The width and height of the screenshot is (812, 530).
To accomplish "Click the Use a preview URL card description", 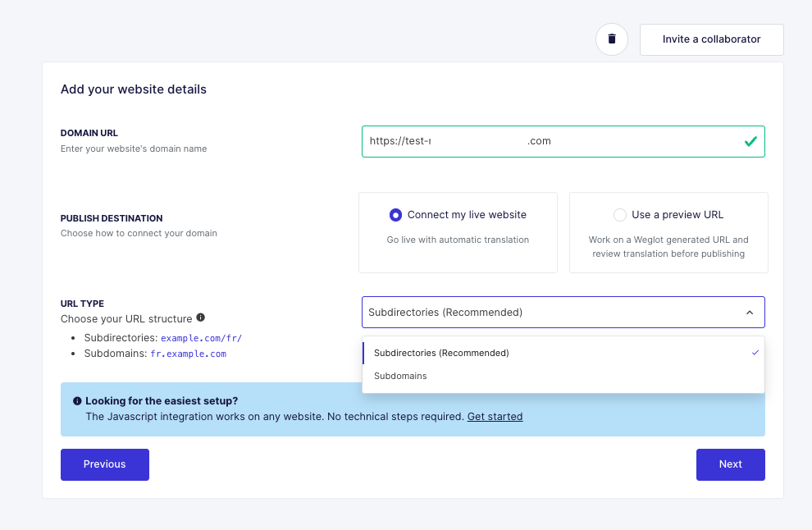I will pos(668,247).
